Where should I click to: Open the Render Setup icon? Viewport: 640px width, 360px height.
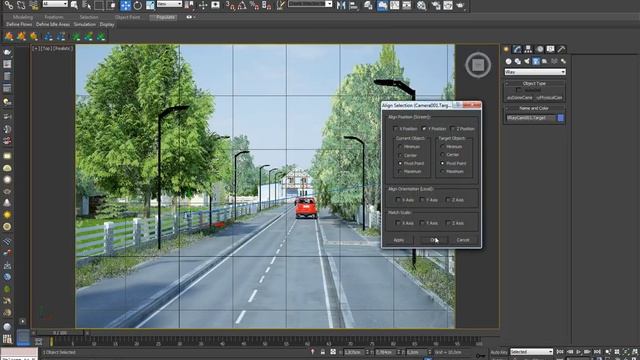436,5
